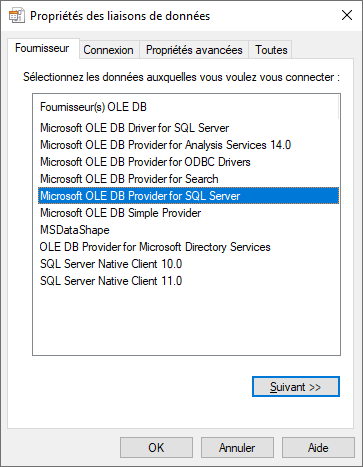Choose SQL Server Native Client 11.0
This screenshot has height=467, width=363.
111,281
